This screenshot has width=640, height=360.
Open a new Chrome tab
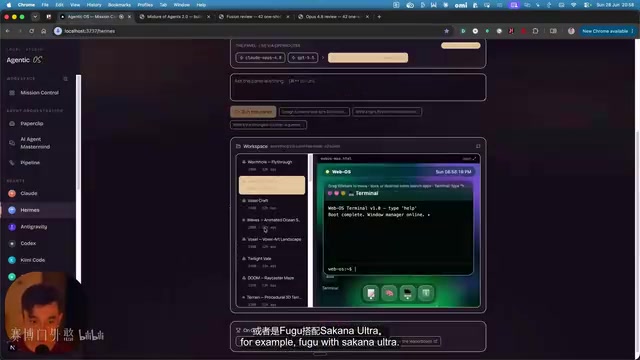(379, 17)
